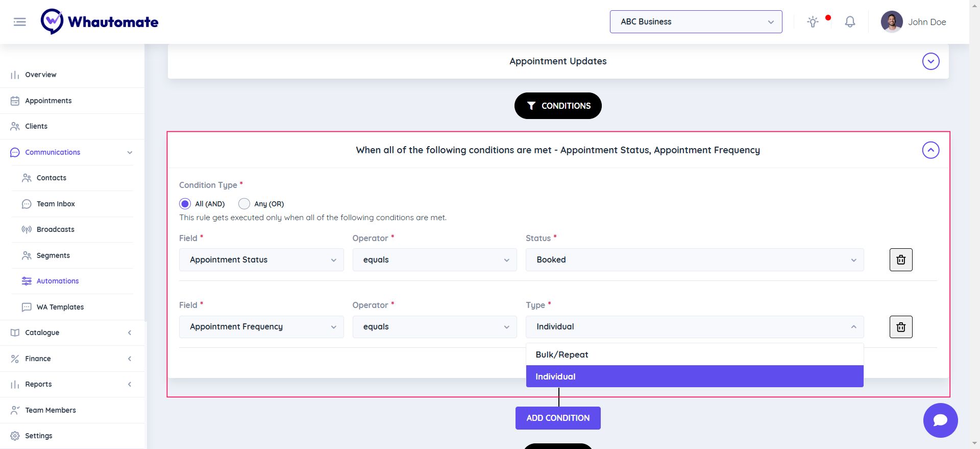Click John Doe's profile avatar
Image resolution: width=980 pixels, height=449 pixels.
pyautogui.click(x=892, y=22)
